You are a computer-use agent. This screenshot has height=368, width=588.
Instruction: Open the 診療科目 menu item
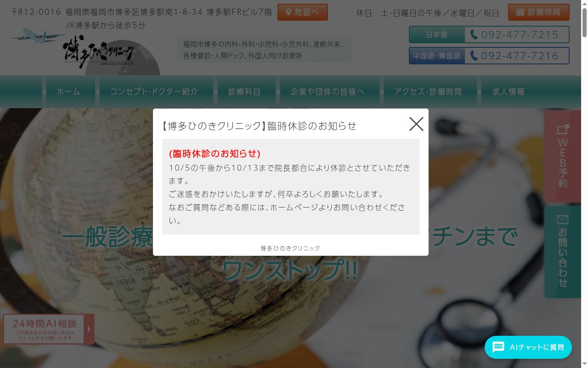(x=244, y=92)
